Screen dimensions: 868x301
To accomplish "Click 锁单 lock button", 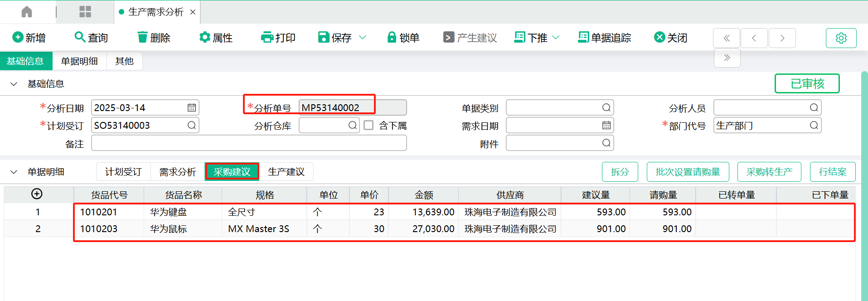I will tap(403, 38).
